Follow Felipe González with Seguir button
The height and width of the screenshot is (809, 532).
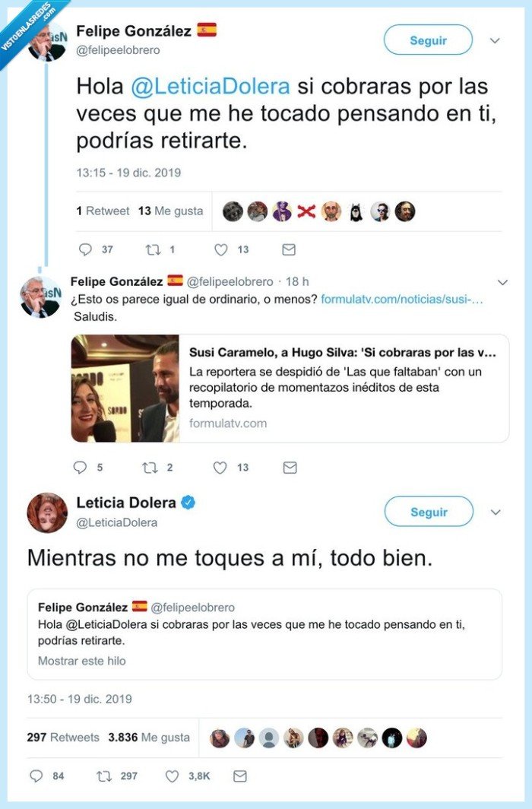[x=428, y=40]
